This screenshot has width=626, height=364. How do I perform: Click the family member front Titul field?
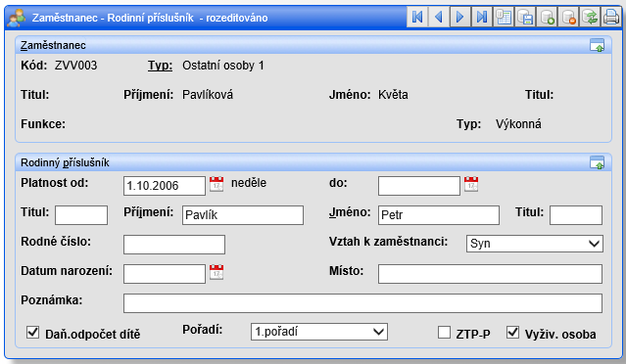pyautogui.click(x=81, y=215)
